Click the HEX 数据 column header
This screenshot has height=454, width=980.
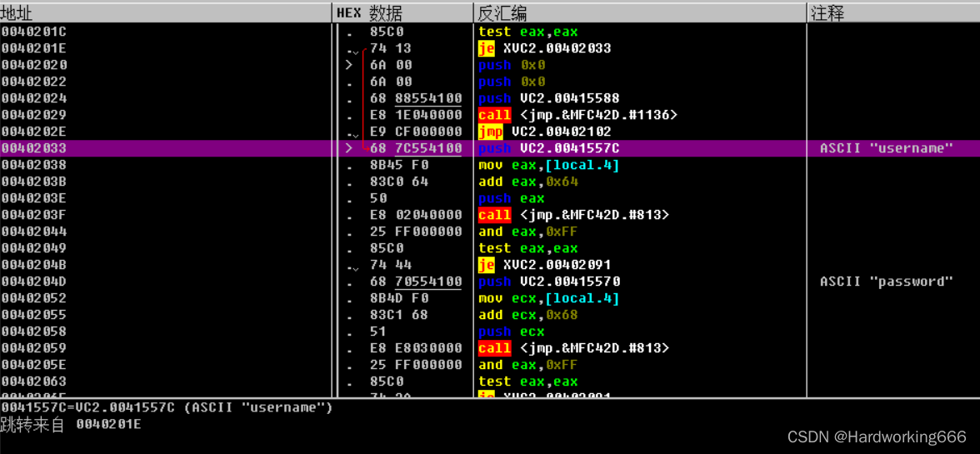click(x=402, y=12)
